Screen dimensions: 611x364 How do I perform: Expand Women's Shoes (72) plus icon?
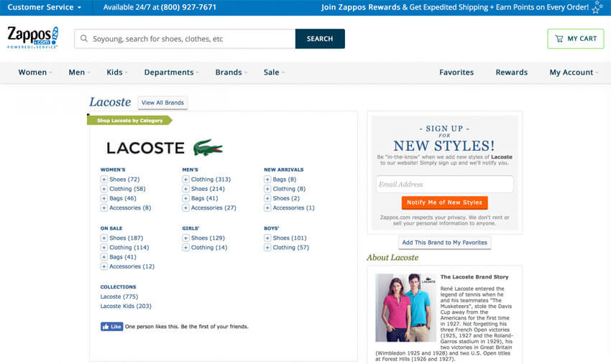click(104, 179)
